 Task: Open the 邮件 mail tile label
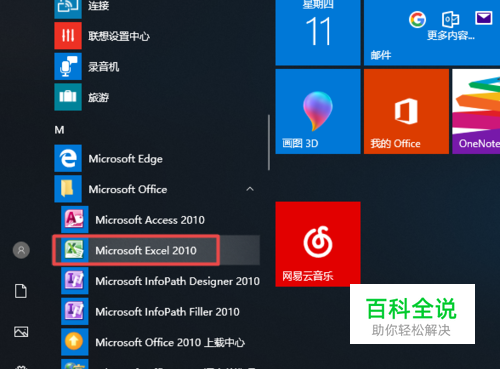pos(381,55)
